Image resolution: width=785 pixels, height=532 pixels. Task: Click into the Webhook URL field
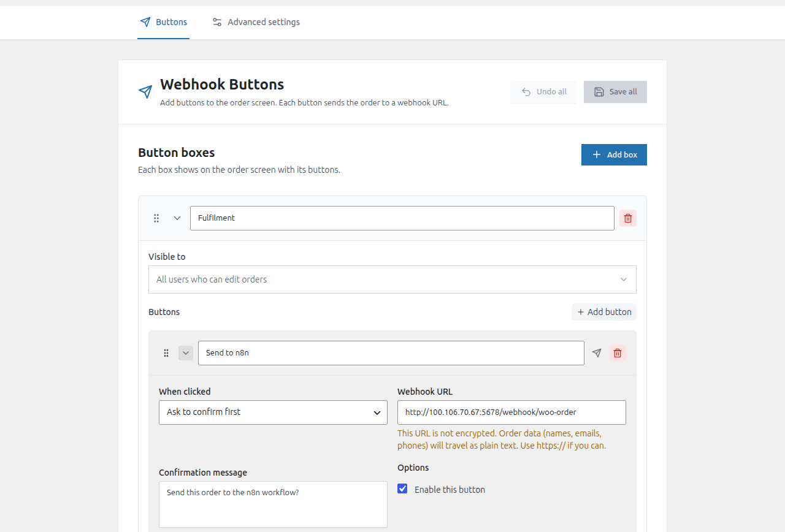click(x=511, y=412)
